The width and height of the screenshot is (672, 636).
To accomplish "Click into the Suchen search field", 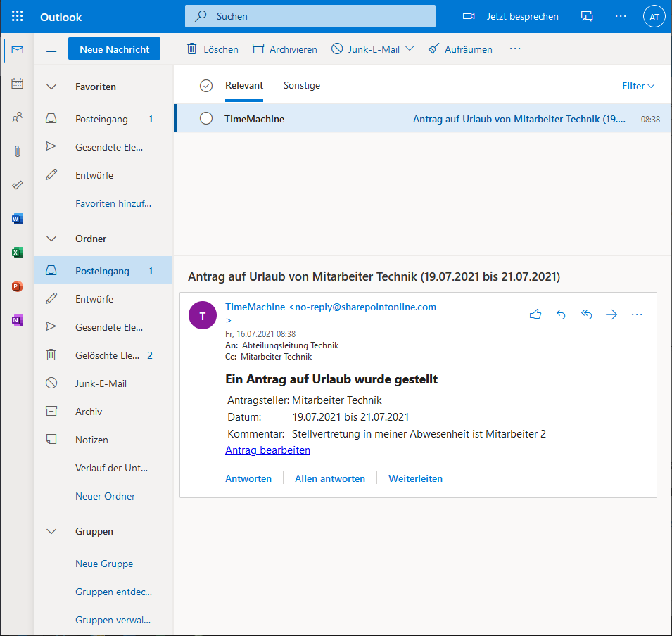I will click(317, 16).
